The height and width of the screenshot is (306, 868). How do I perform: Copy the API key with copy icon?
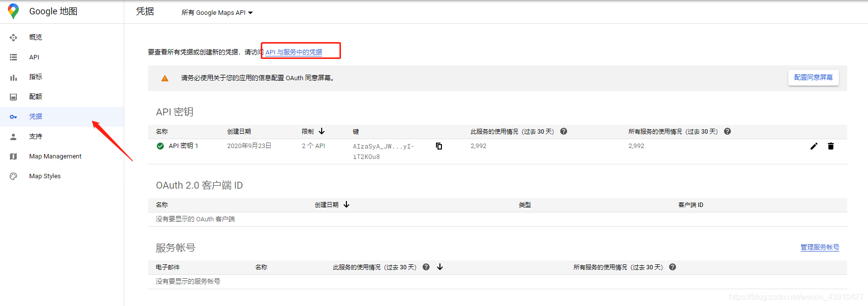[439, 146]
